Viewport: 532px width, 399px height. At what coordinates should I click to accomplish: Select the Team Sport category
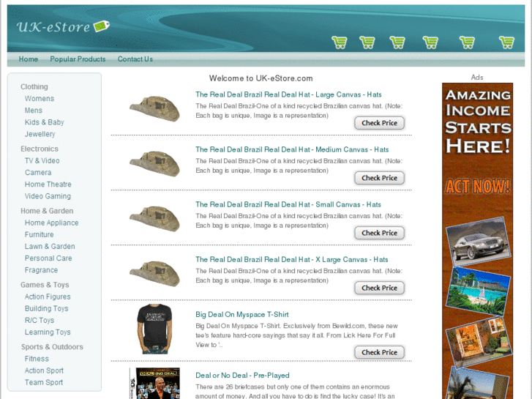(44, 383)
